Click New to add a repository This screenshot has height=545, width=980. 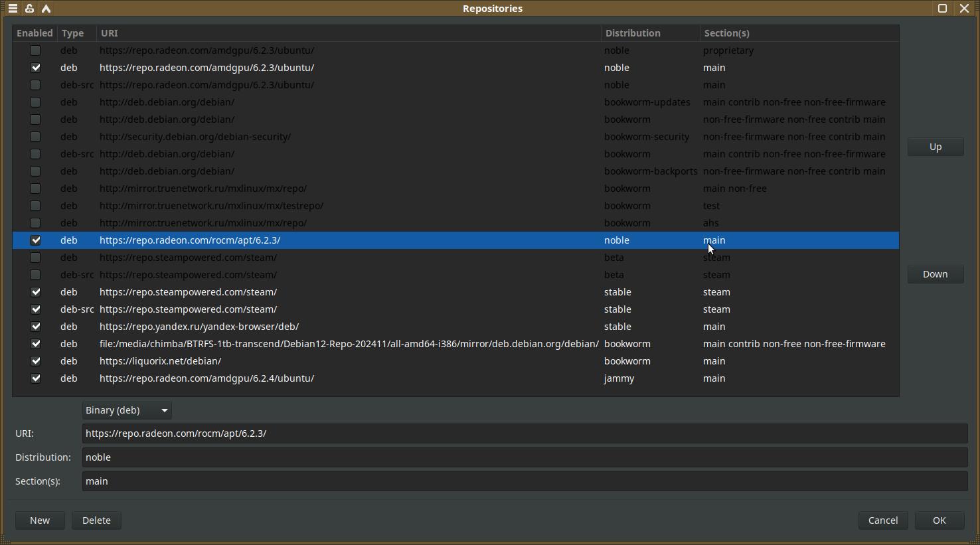click(40, 520)
